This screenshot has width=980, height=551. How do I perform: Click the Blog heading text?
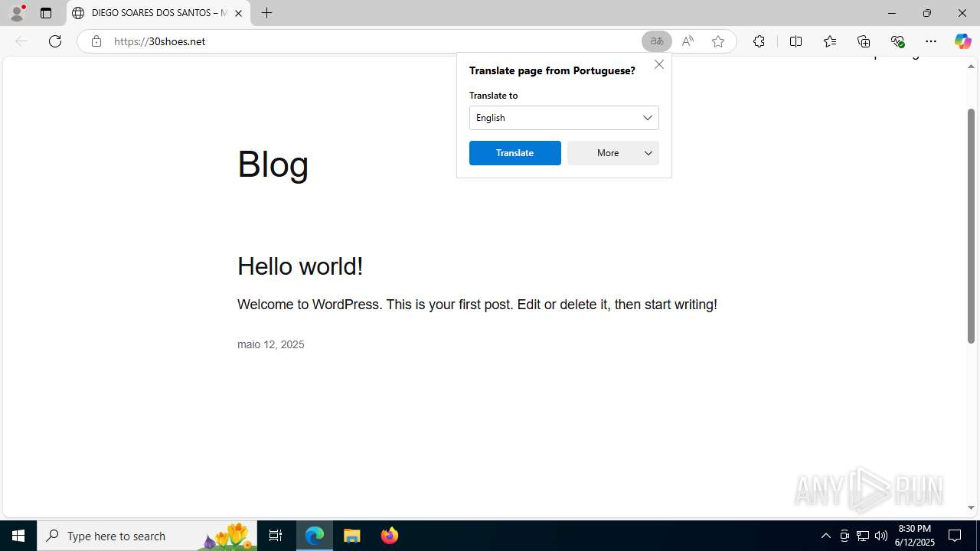click(x=273, y=165)
